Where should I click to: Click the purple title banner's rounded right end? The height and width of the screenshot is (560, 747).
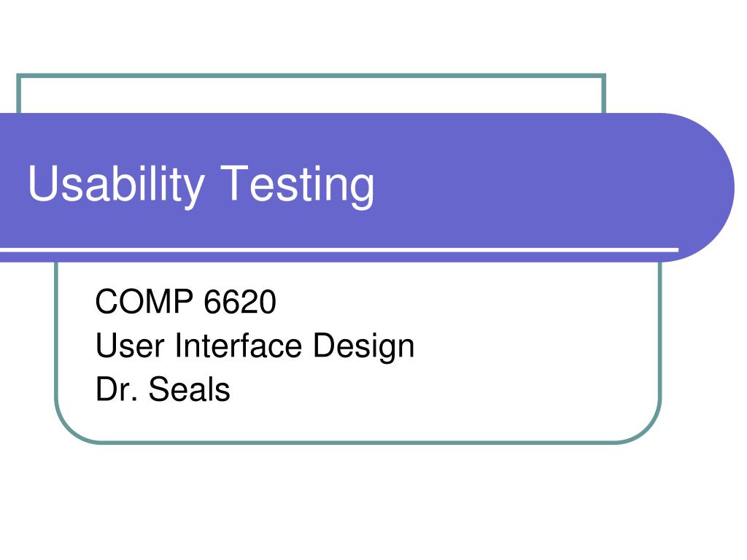pyautogui.click(x=700, y=187)
